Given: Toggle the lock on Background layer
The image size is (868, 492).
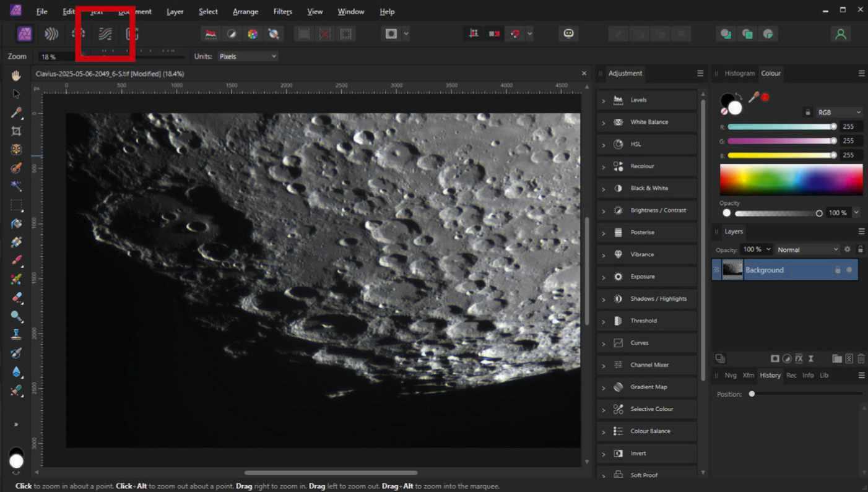Looking at the screenshot, I should click(838, 270).
